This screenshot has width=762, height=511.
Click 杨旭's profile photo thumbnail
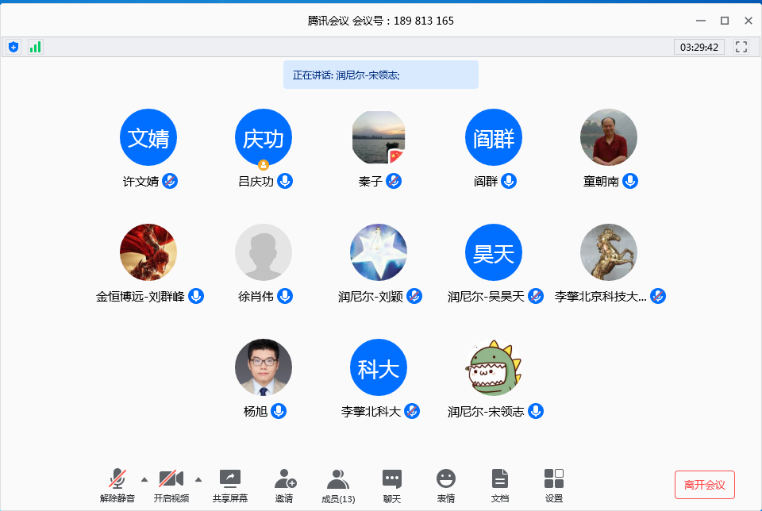(x=263, y=367)
